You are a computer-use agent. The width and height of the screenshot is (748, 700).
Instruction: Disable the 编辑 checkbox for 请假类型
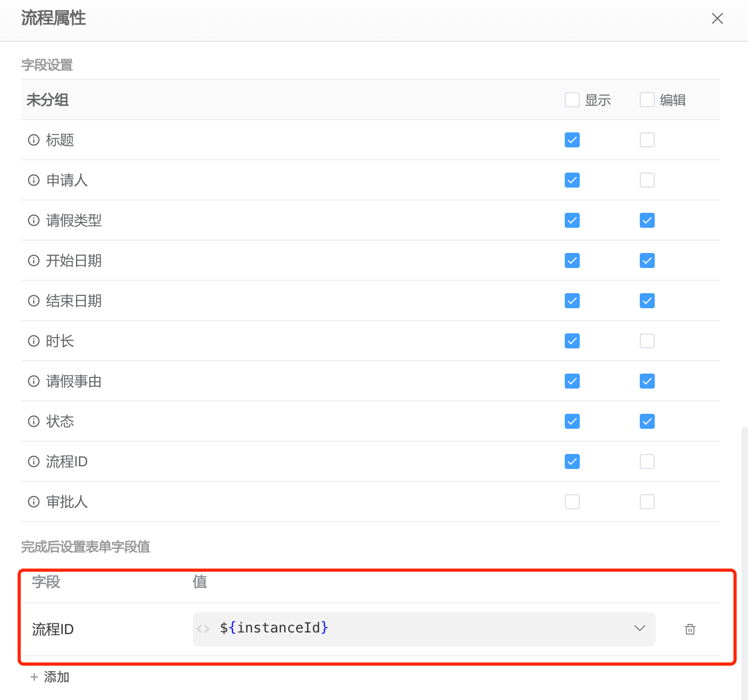(x=647, y=220)
